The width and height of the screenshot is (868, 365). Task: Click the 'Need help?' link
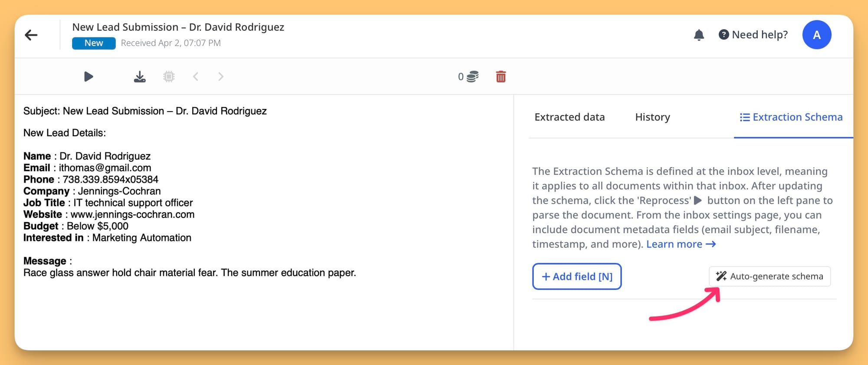(x=753, y=35)
